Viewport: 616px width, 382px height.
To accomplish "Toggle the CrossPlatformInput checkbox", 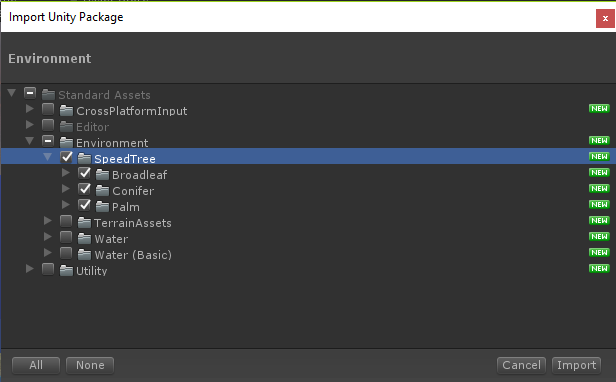I will (x=48, y=109).
